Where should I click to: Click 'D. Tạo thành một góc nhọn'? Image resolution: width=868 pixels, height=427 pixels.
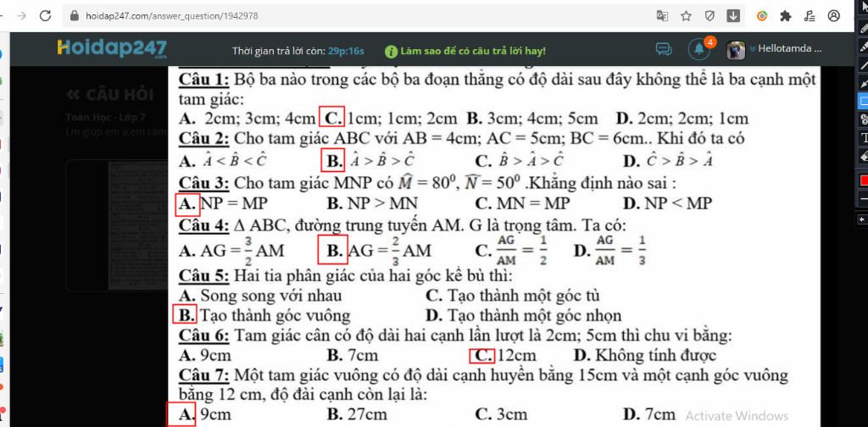pos(524,316)
